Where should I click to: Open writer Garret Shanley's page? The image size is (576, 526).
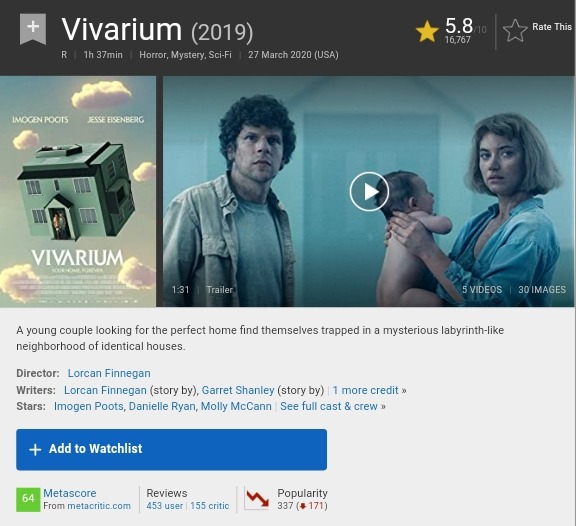[x=238, y=390]
